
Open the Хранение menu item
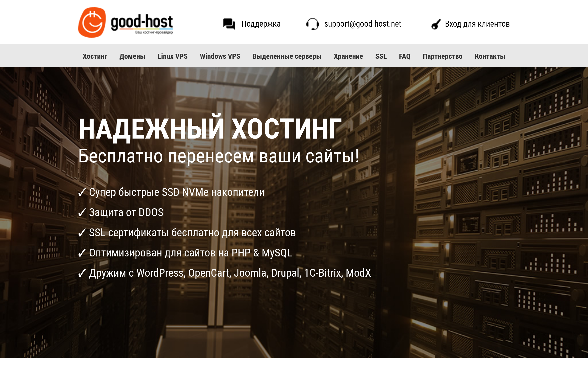pos(348,56)
